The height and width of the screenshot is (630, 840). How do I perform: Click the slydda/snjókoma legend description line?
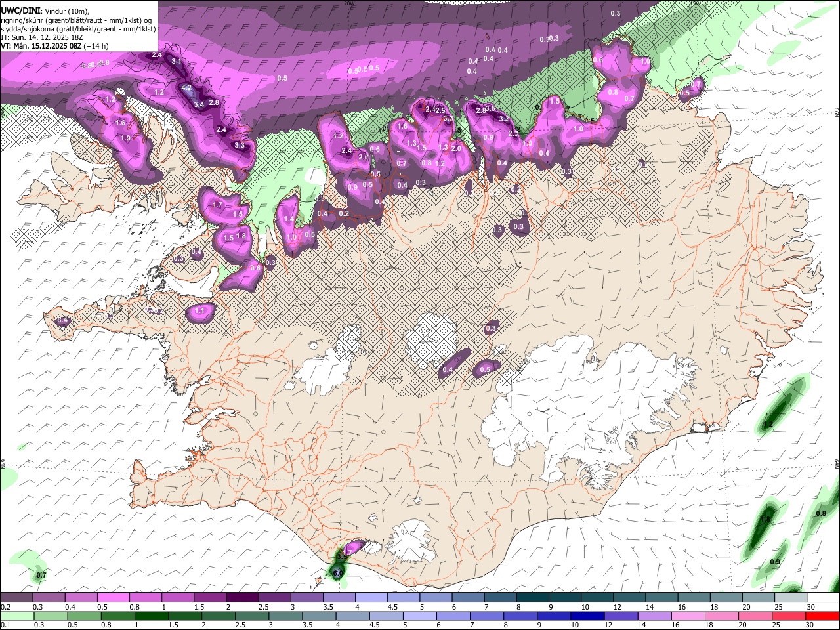coord(78,29)
